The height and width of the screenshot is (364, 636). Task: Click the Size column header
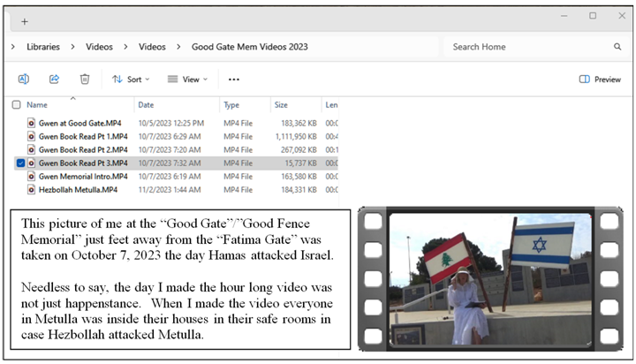pyautogui.click(x=280, y=104)
